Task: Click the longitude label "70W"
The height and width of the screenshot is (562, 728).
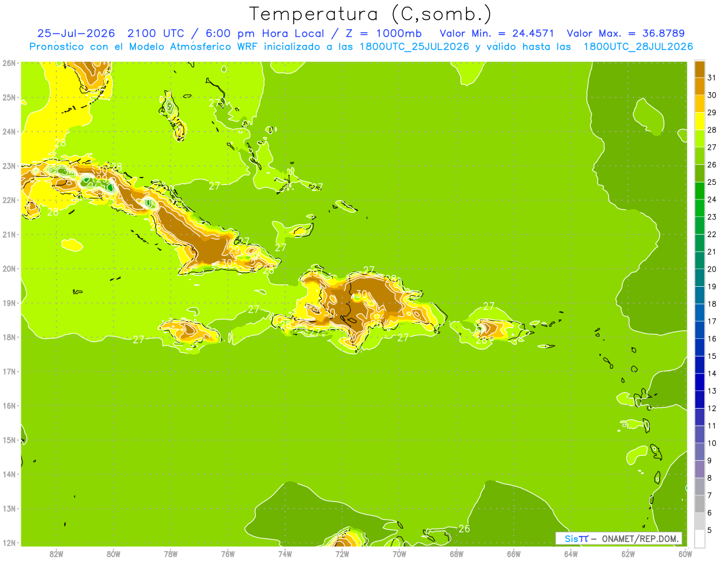Action: pos(399,554)
